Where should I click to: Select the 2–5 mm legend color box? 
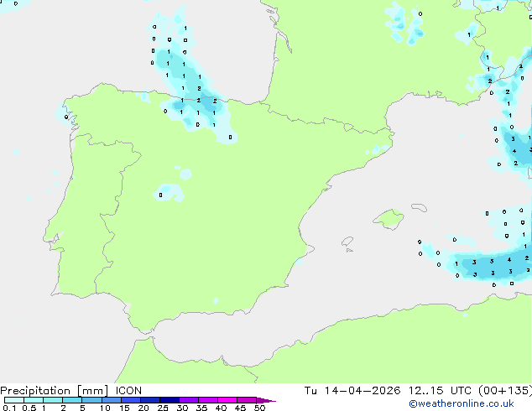point(72,400)
